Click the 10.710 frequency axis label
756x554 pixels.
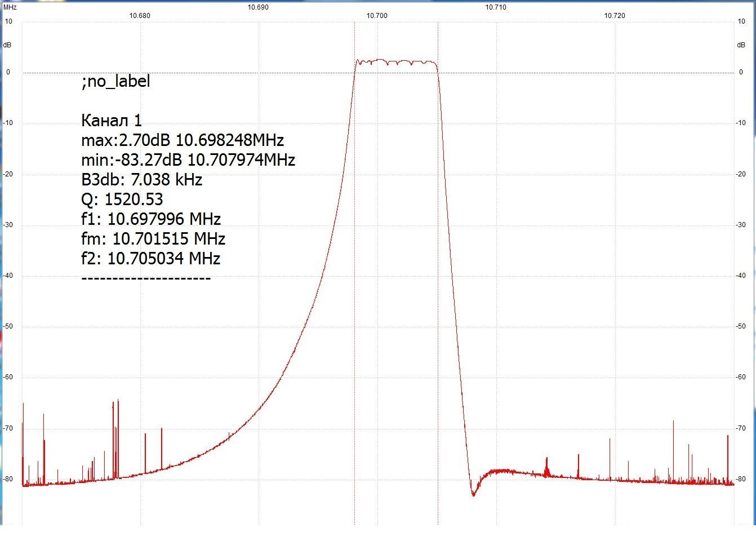coord(496,8)
